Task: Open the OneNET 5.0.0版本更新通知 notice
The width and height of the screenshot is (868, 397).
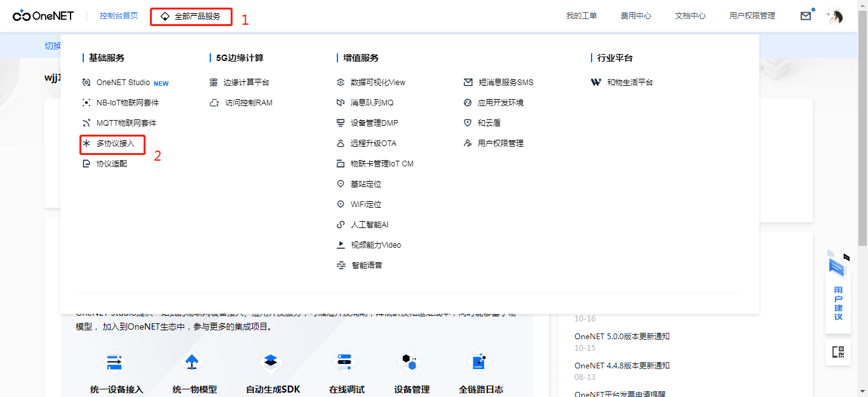Action: click(622, 337)
